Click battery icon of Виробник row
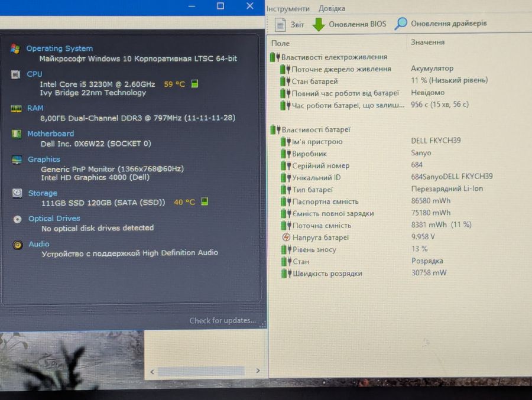The height and width of the screenshot is (400, 532). (x=286, y=154)
